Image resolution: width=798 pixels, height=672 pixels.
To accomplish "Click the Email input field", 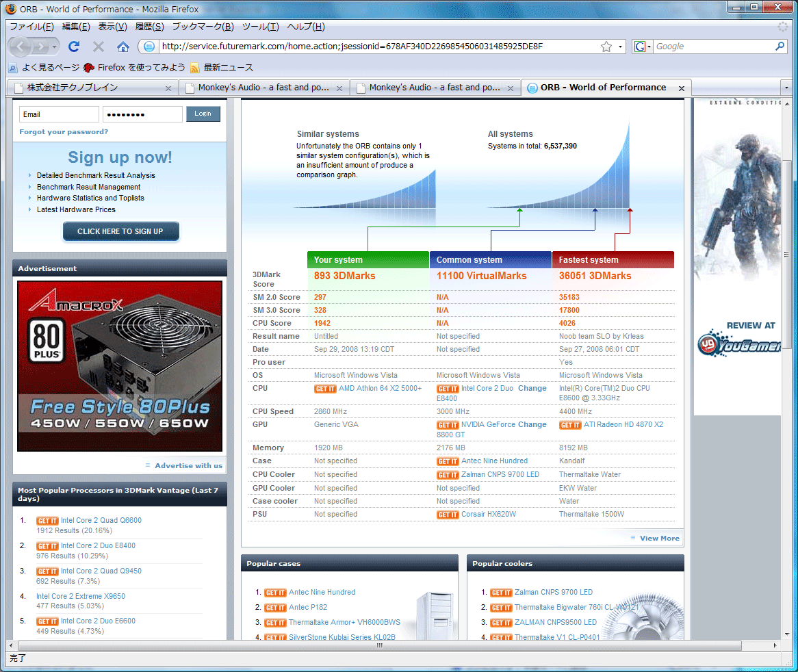I will tap(59, 114).
